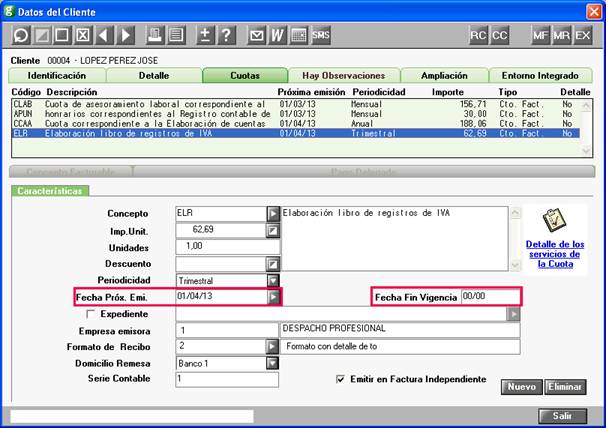Click the CC toolbar button

click(x=500, y=36)
